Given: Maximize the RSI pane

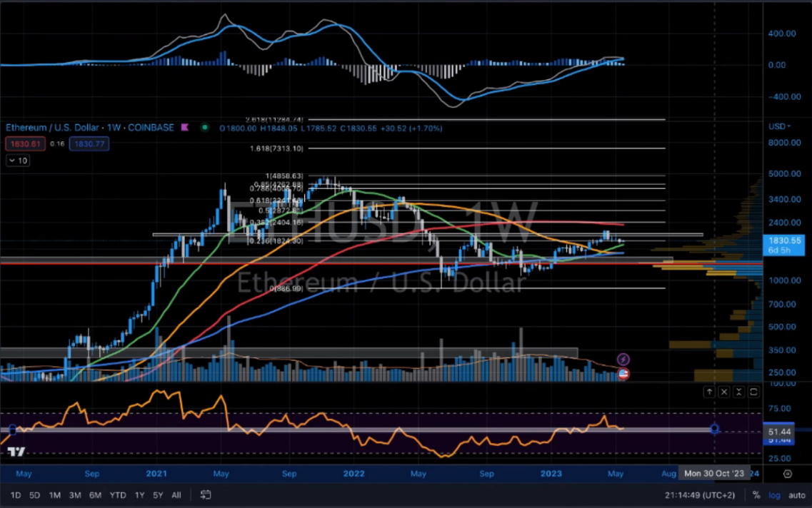Looking at the screenshot, I should pos(753,392).
